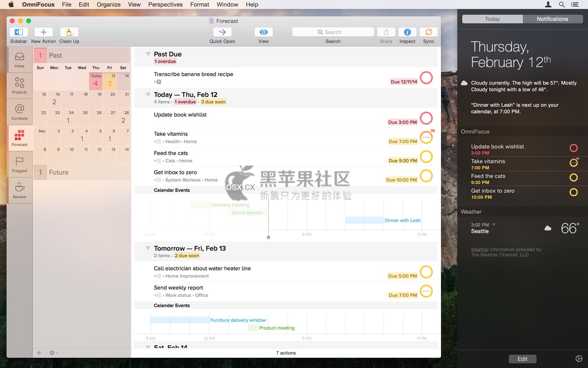
Task: Complete Feed the cats in Today widget
Action: pyautogui.click(x=574, y=177)
